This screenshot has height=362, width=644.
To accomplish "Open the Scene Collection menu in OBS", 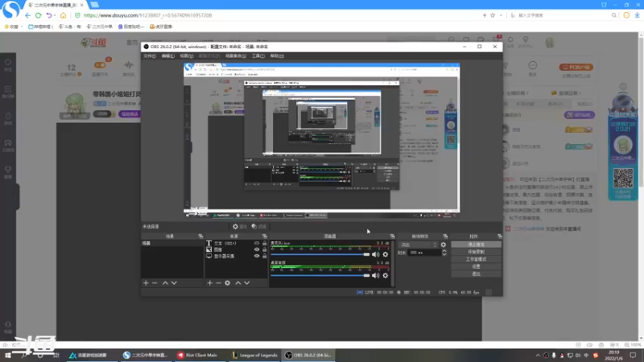I will click(236, 56).
